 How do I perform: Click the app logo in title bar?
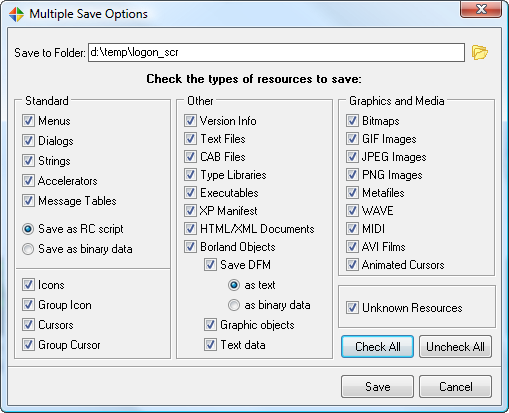(16, 14)
